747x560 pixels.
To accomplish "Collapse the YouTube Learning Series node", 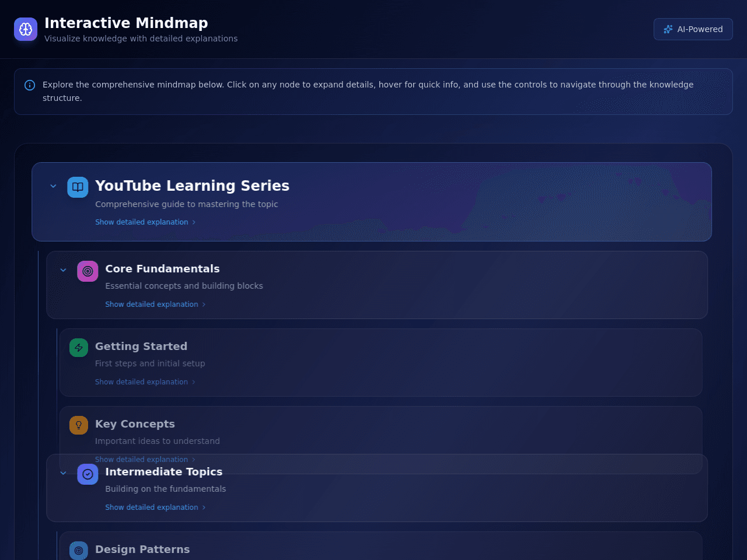I will click(x=53, y=186).
